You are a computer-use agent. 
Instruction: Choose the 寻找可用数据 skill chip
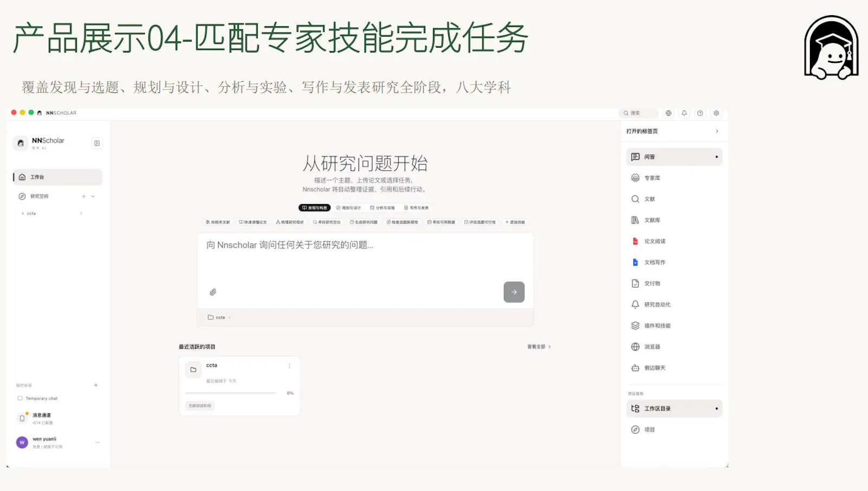tap(441, 222)
